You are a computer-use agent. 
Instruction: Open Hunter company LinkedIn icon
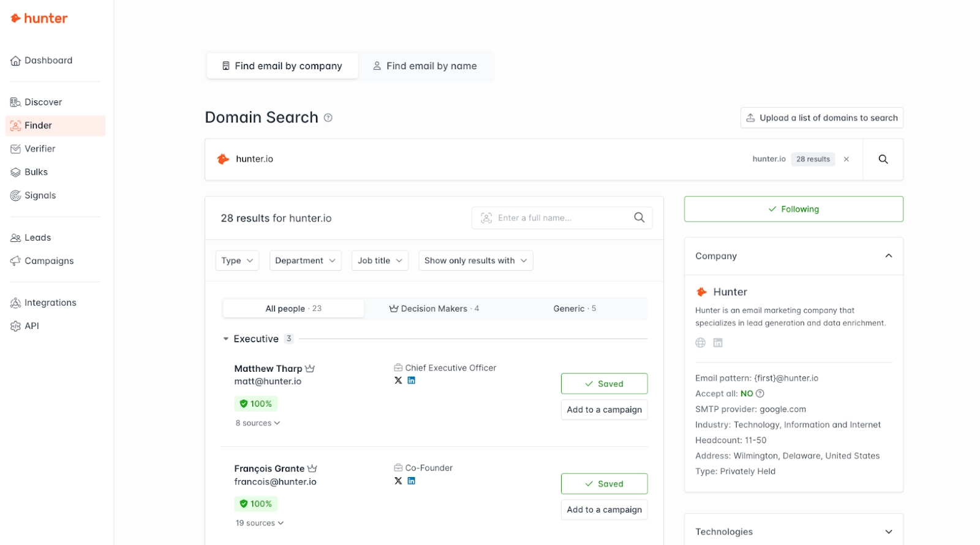(718, 343)
